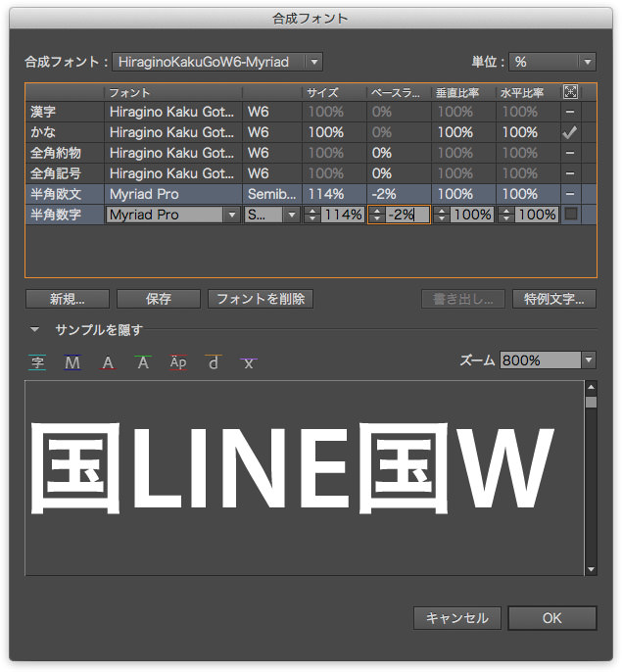The image size is (622, 672).
Task: Select the 全角記号 row
Action: (311, 173)
